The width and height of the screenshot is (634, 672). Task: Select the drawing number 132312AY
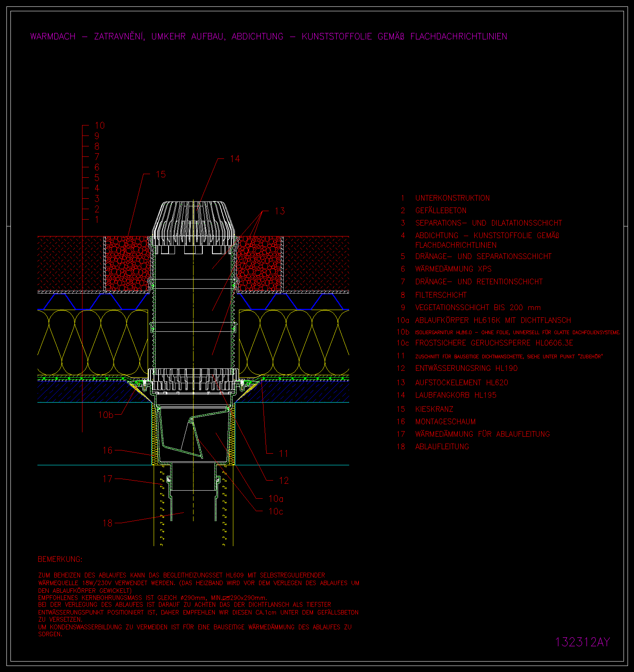click(x=583, y=642)
